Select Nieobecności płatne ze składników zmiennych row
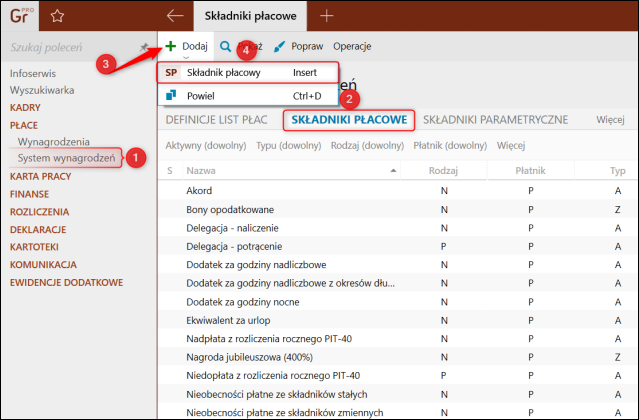The width and height of the screenshot is (639, 420). 397,412
